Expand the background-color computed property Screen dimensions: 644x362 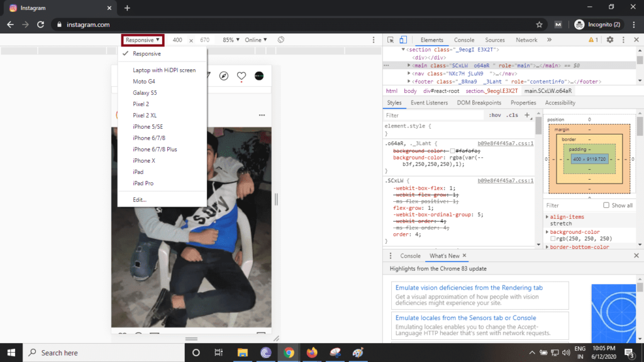click(547, 232)
